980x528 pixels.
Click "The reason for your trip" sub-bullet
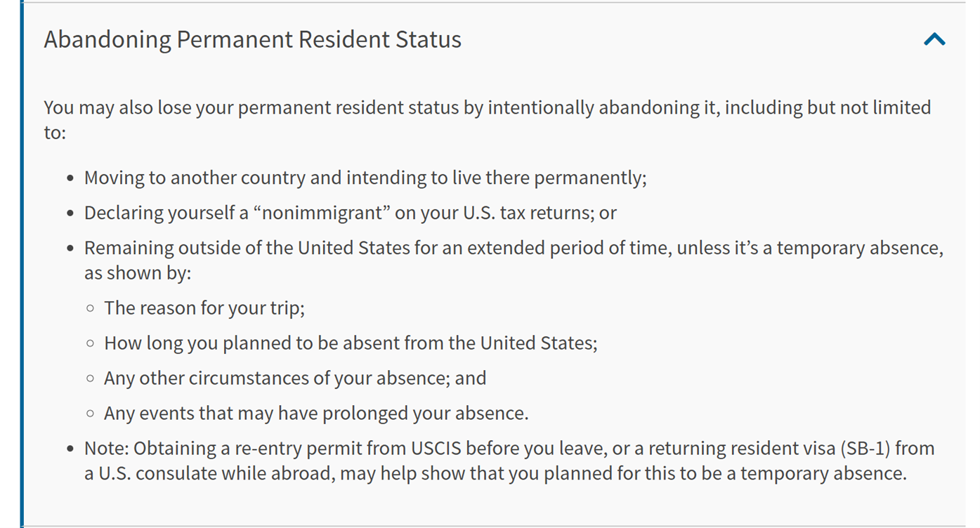tap(204, 308)
